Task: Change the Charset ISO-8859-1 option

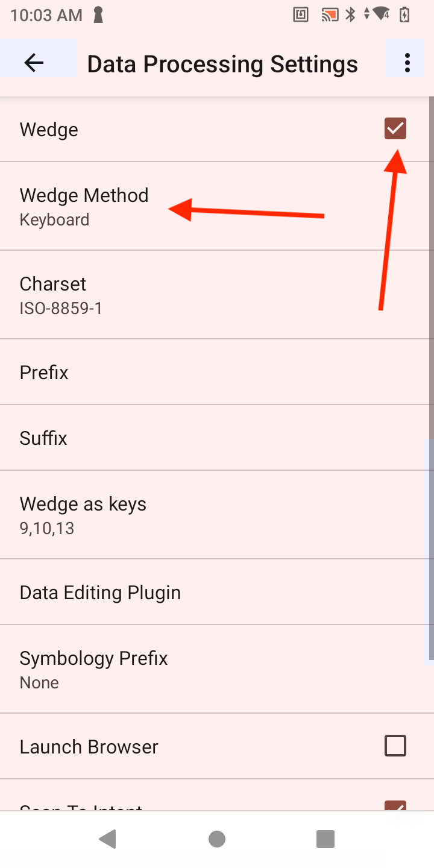Action: (x=61, y=295)
